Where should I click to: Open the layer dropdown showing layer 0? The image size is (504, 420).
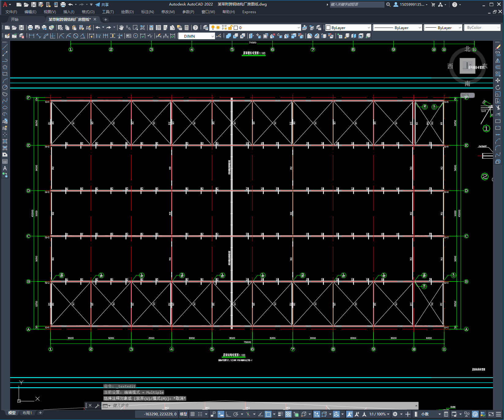click(255, 28)
